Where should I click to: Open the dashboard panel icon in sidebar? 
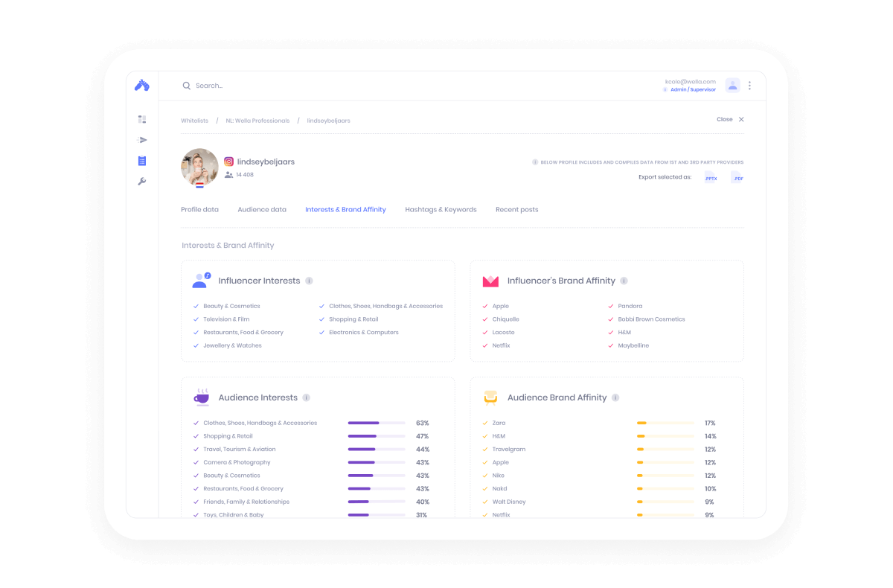[x=142, y=119]
